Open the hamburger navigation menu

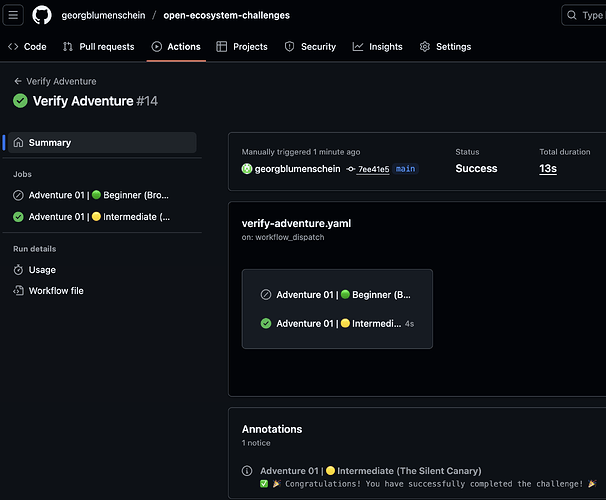[13, 15]
